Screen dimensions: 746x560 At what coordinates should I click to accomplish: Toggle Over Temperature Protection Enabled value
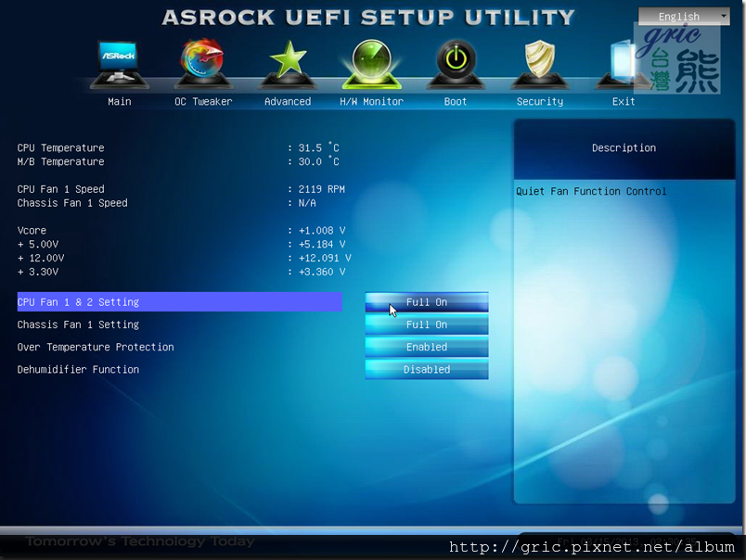427,347
